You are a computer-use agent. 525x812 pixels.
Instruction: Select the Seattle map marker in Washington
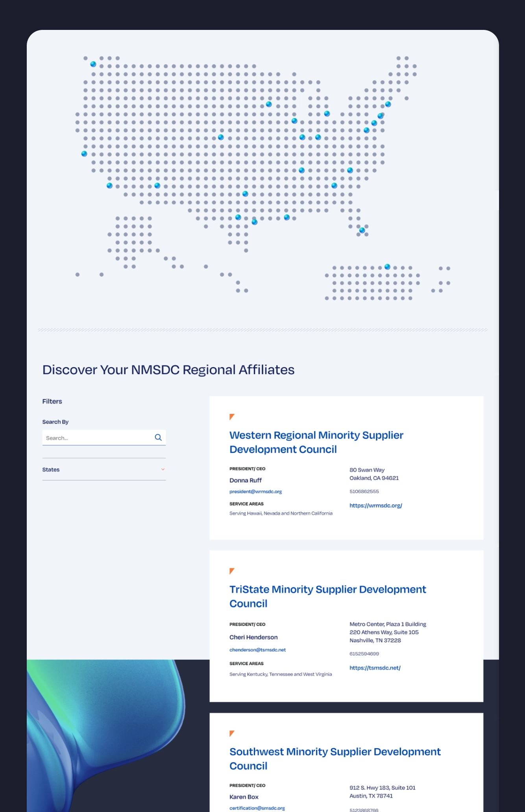click(x=93, y=64)
